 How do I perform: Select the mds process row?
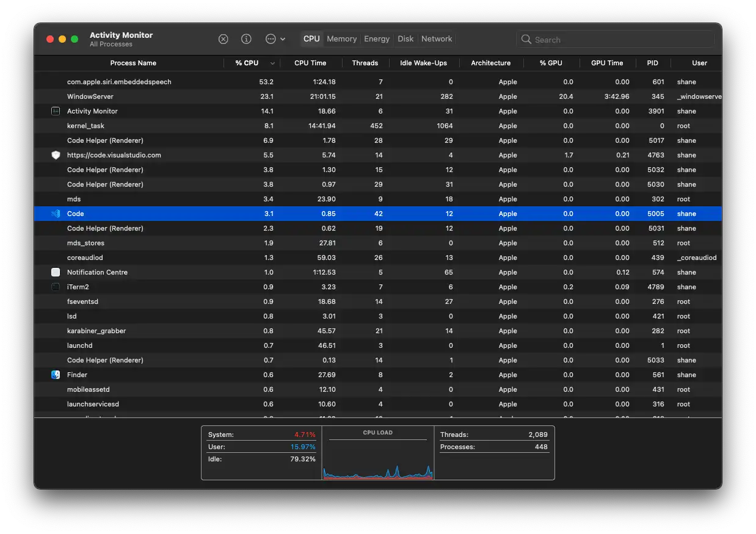(x=378, y=199)
